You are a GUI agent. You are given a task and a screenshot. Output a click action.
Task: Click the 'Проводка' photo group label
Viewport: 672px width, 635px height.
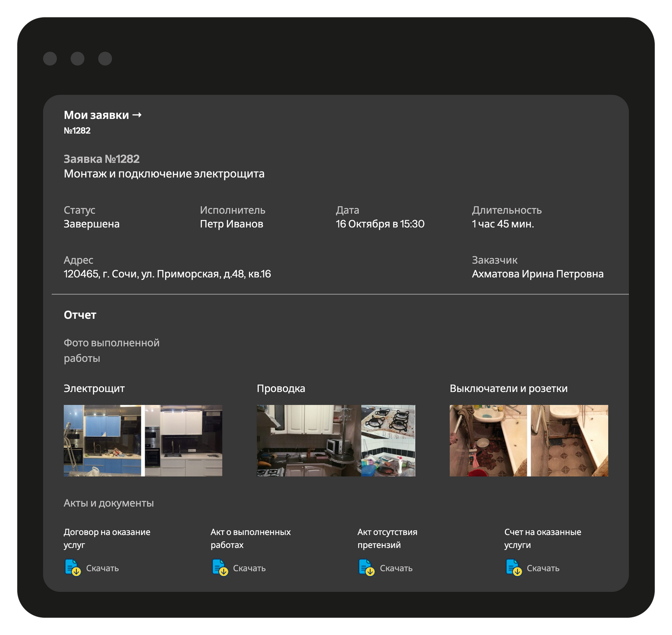click(281, 388)
